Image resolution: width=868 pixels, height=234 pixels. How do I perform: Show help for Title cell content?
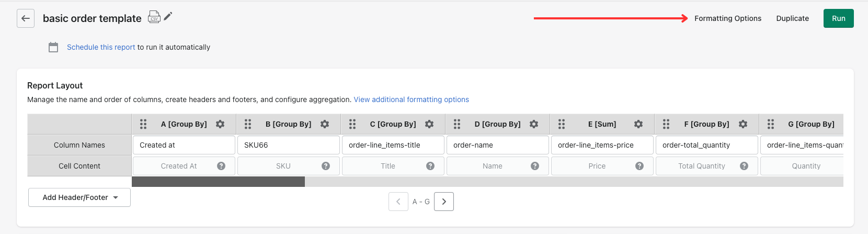(x=430, y=166)
